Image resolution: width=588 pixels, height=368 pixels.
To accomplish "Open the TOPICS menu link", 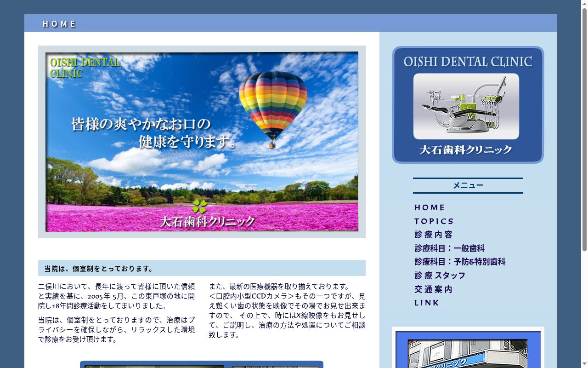I will (x=434, y=221).
